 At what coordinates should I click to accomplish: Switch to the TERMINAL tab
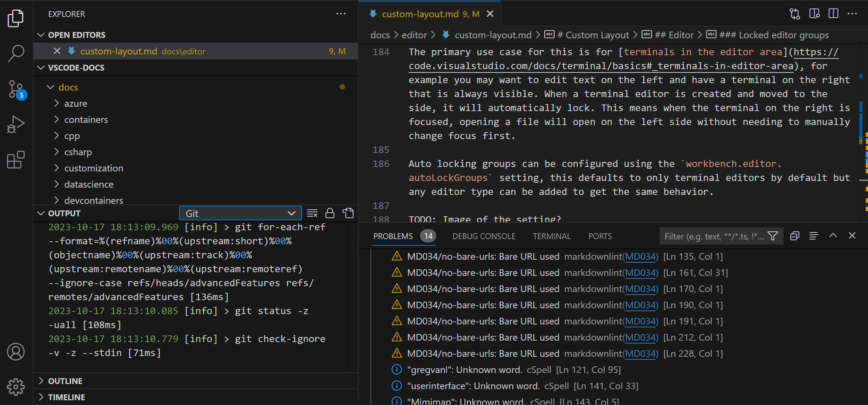coord(552,236)
